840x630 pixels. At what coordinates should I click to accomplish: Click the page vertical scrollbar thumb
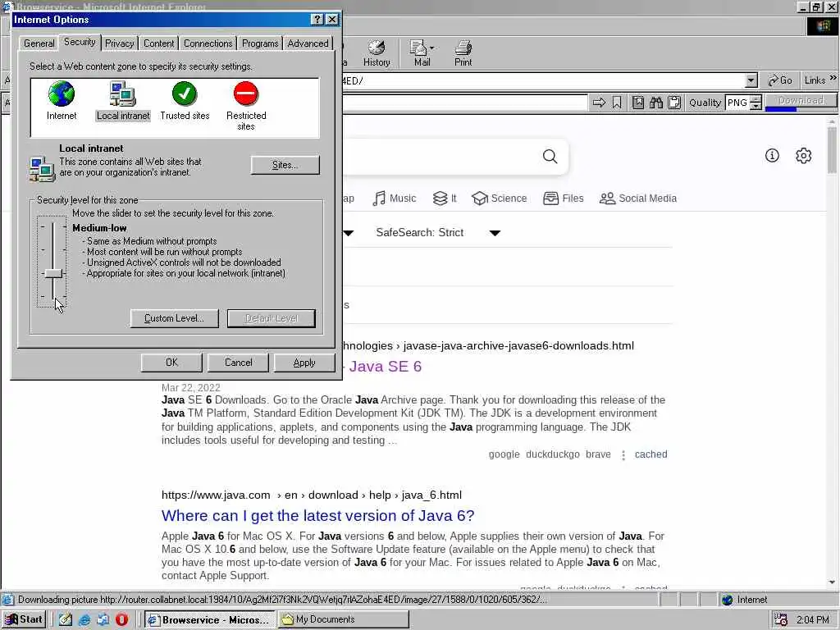coord(832,151)
